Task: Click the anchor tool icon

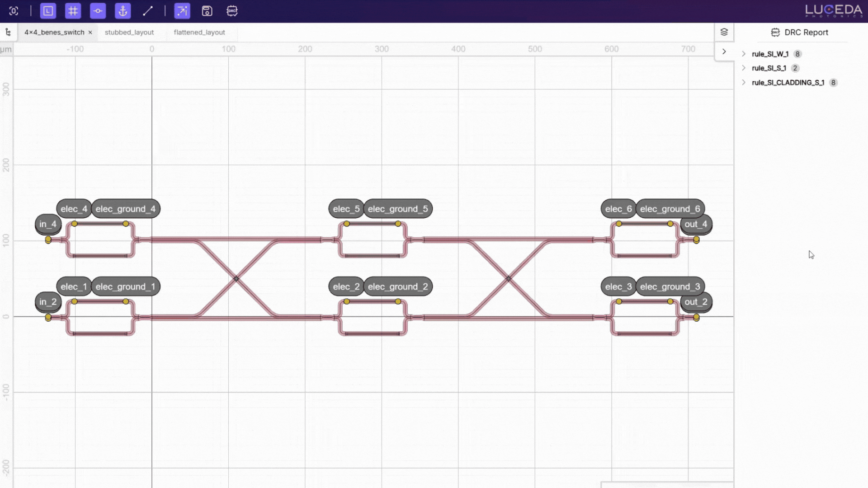Action: [123, 11]
